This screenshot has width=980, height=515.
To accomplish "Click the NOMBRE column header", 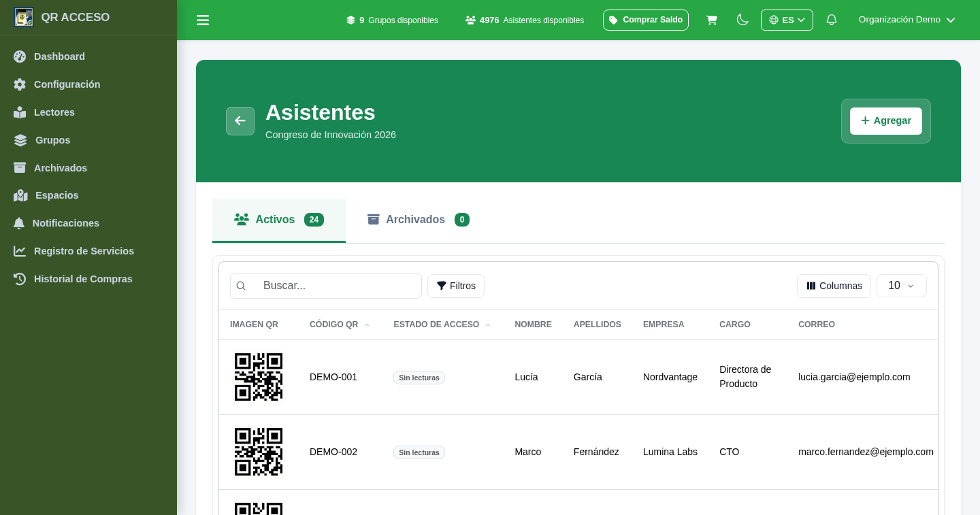I will pyautogui.click(x=533, y=325).
